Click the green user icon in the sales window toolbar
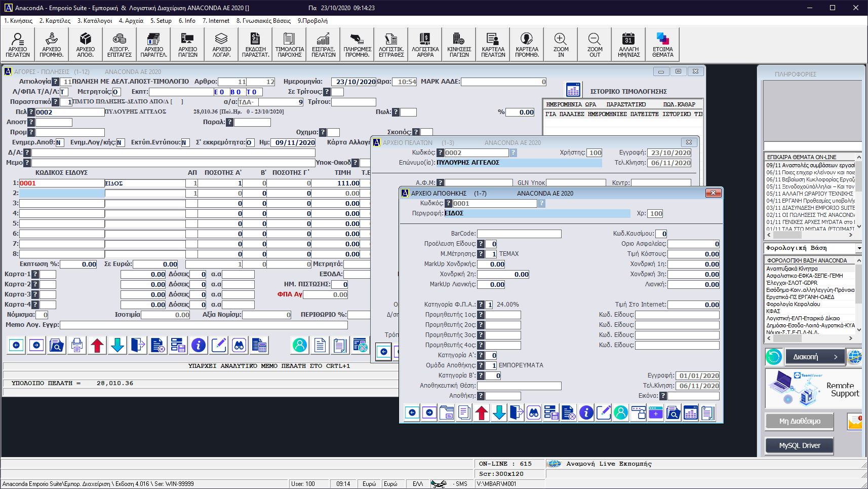 [x=300, y=346]
